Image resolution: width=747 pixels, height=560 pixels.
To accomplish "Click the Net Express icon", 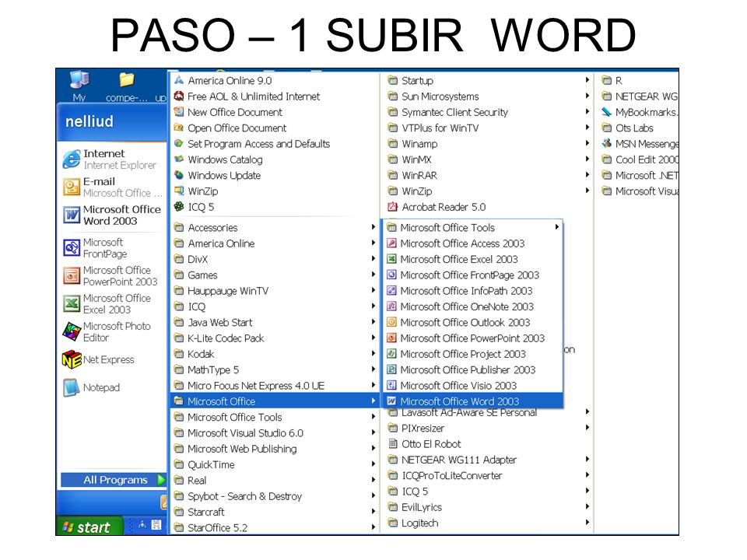I will 72,359.
